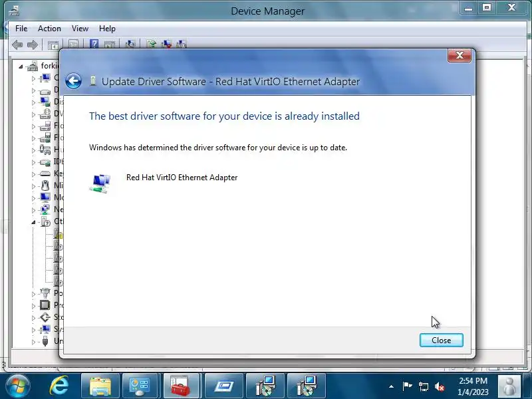Click the Scan for hardware changes toolbar icon
532x399 pixels.
(130, 44)
